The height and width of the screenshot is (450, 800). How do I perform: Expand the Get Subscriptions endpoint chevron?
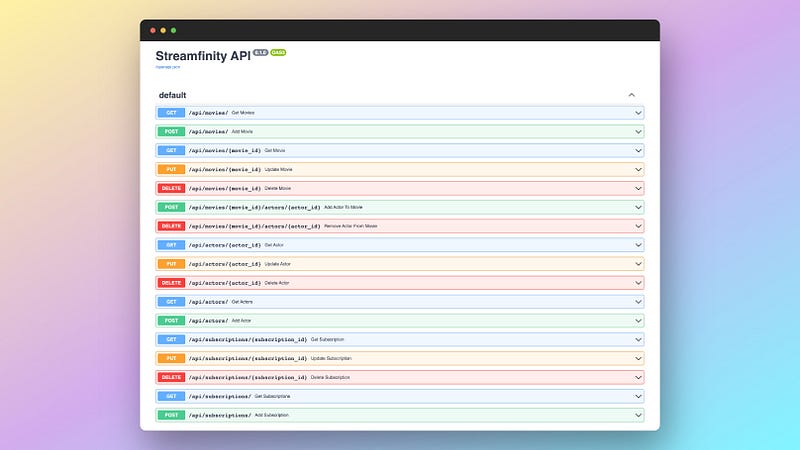638,396
